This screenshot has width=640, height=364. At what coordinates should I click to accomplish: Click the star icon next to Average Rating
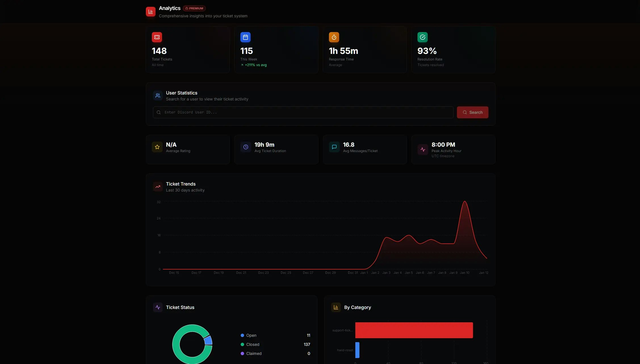(157, 147)
